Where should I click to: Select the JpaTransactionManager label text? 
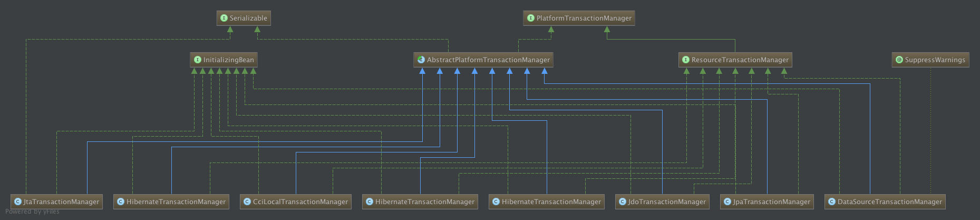coord(771,202)
